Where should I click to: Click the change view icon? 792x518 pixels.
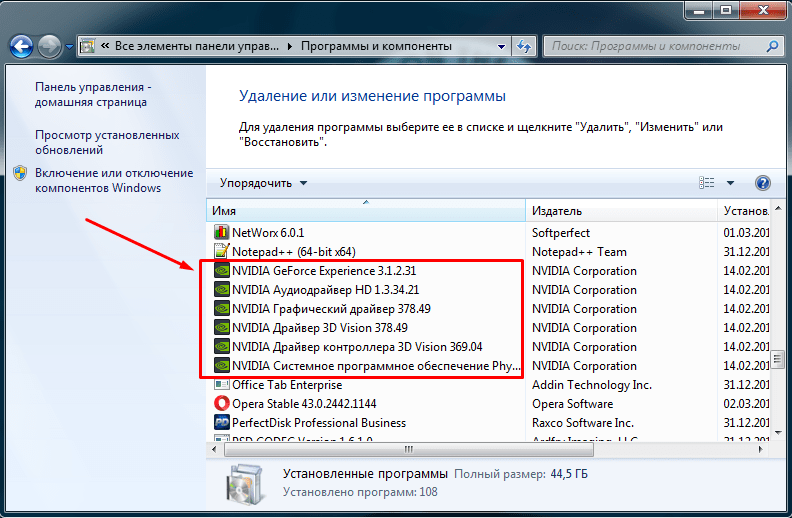[x=706, y=183]
